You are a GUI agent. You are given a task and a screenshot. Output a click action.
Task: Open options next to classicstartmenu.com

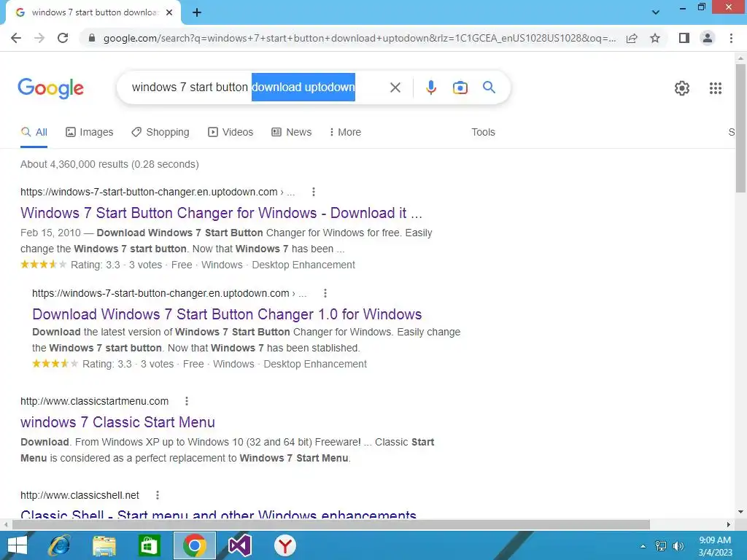click(x=187, y=401)
